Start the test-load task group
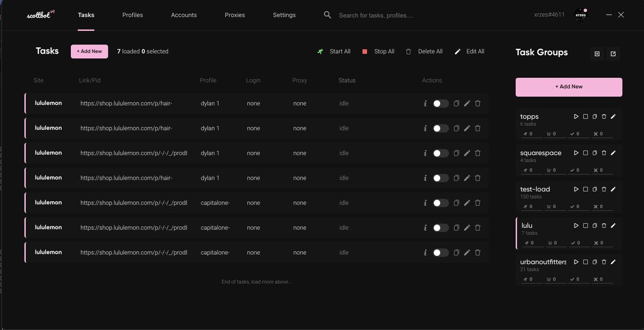This screenshot has height=330, width=644. [x=576, y=189]
